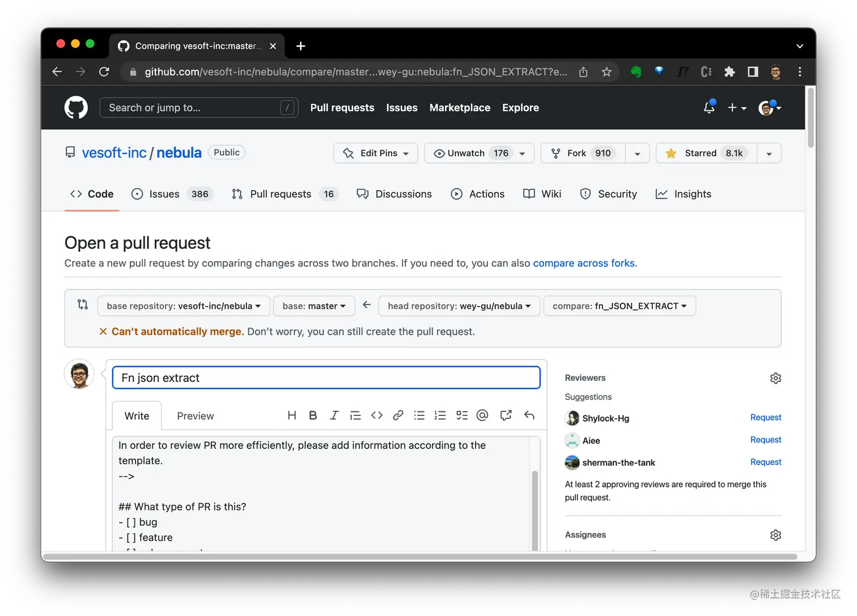This screenshot has width=857, height=616.
Task: Open the Issues tab with 386
Action: (172, 194)
